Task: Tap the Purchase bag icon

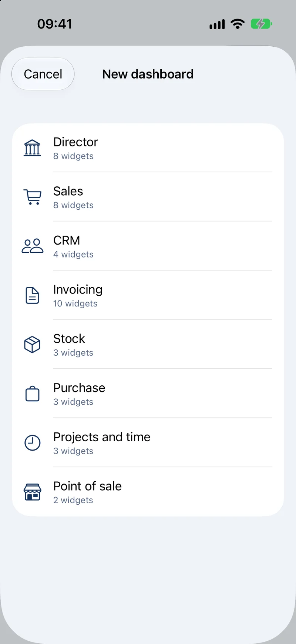Action: click(32, 394)
